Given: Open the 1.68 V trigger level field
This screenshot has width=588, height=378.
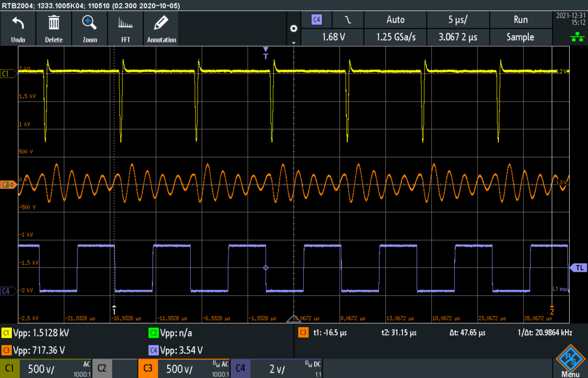Looking at the screenshot, I should 332,37.
